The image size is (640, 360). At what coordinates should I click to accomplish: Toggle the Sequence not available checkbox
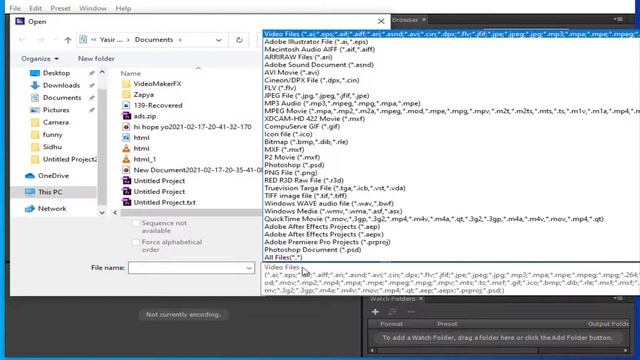click(136, 223)
